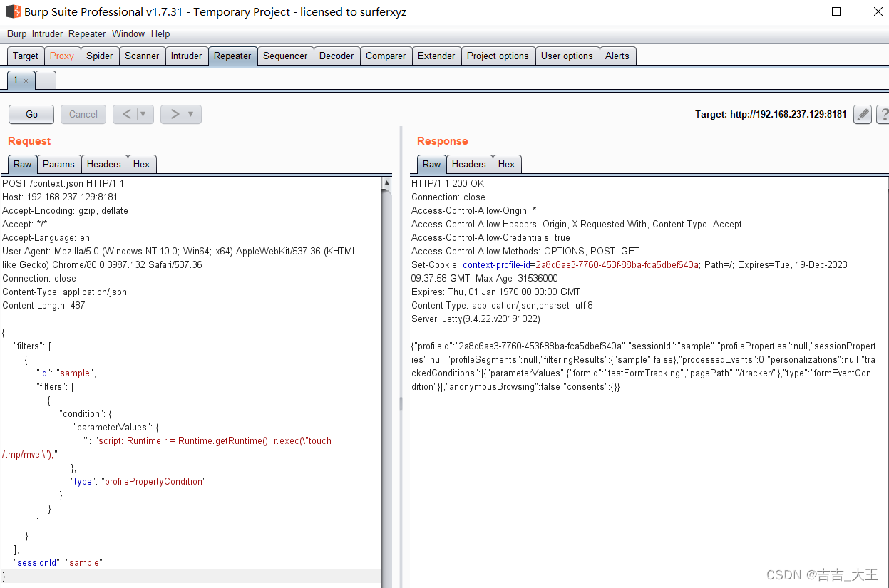
Task: Click the Server: Jetty header line
Action: coord(476,319)
